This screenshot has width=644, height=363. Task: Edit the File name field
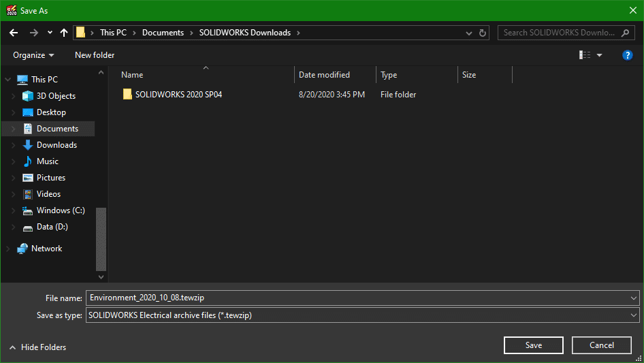click(357, 298)
